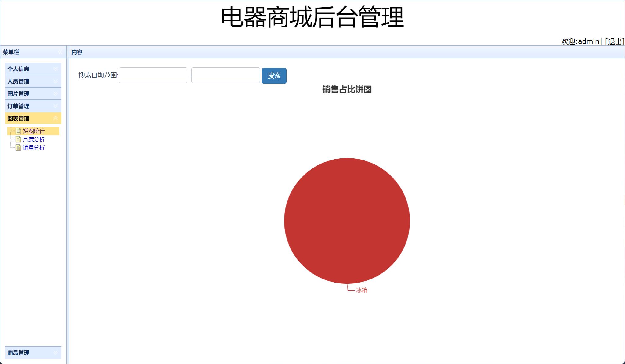
Task: Open 销量分析 from the sidebar
Action: click(34, 148)
